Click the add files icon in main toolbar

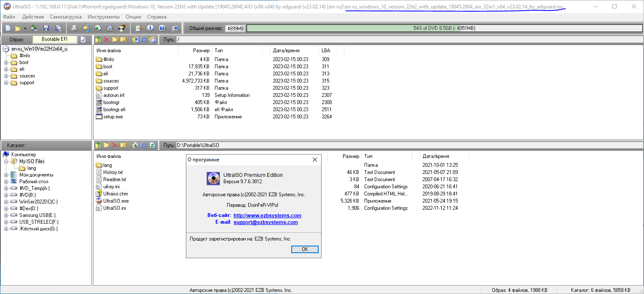[x=139, y=28]
